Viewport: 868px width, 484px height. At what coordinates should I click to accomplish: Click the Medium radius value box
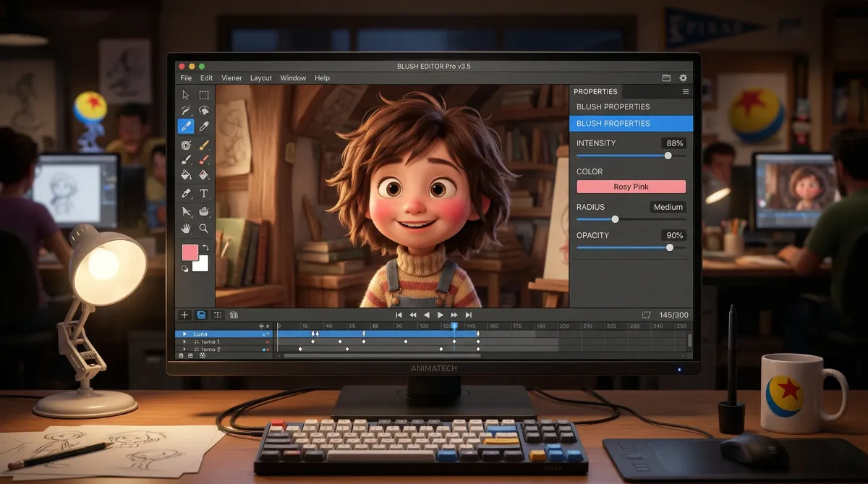pos(668,207)
